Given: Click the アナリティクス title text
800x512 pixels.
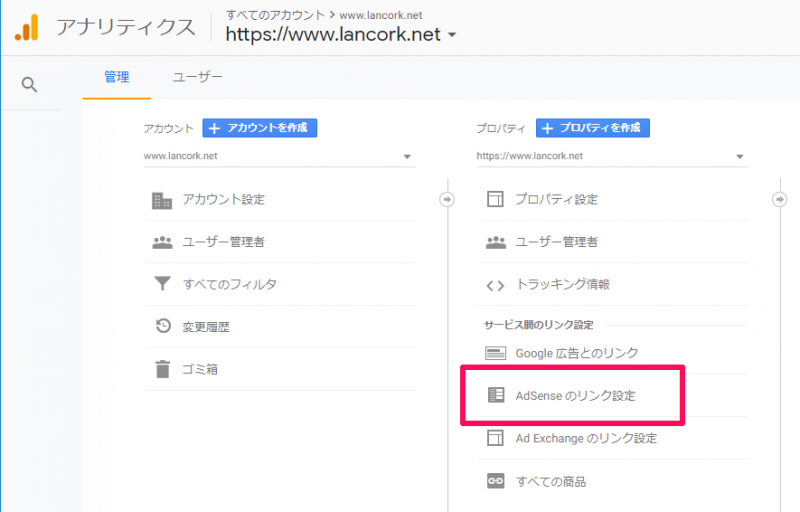Looking at the screenshot, I should point(126,28).
